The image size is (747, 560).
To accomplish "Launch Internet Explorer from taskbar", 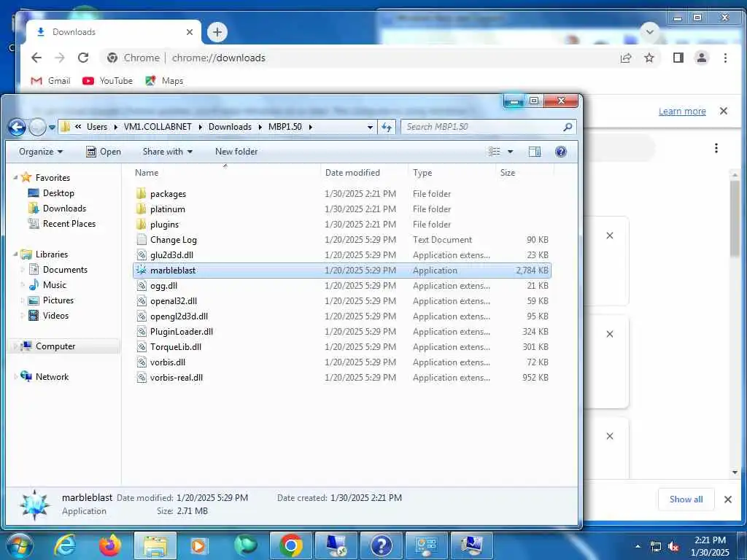I will pos(64,545).
